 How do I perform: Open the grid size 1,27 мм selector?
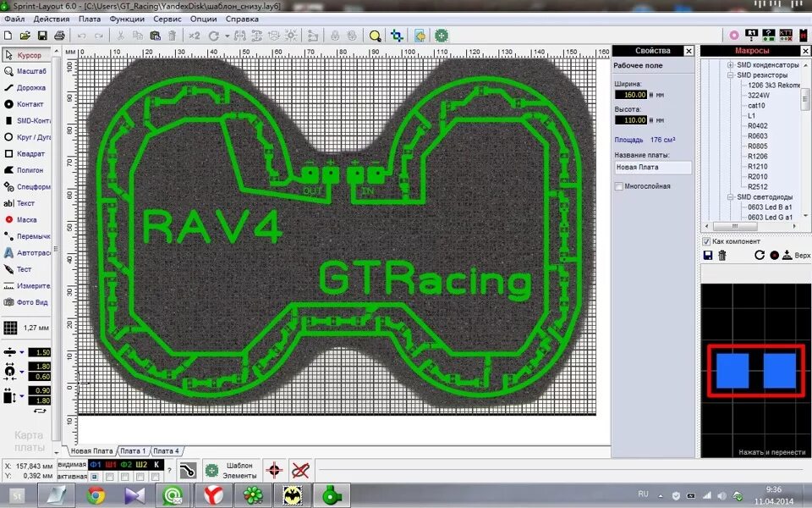[x=26, y=328]
